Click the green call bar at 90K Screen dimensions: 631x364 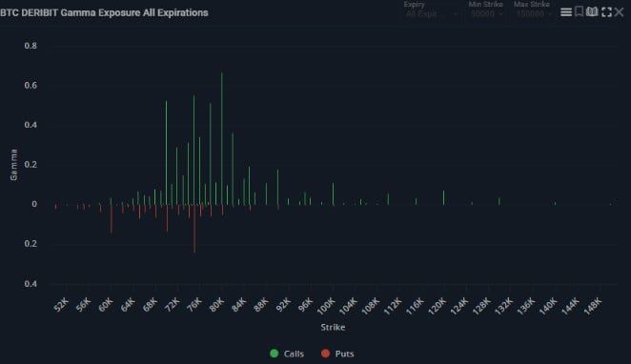pyautogui.click(x=277, y=187)
